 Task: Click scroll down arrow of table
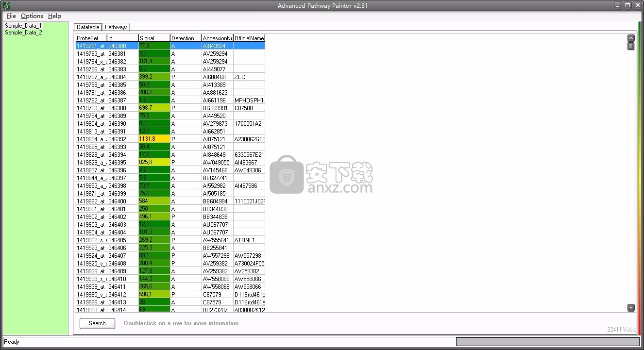[631, 307]
